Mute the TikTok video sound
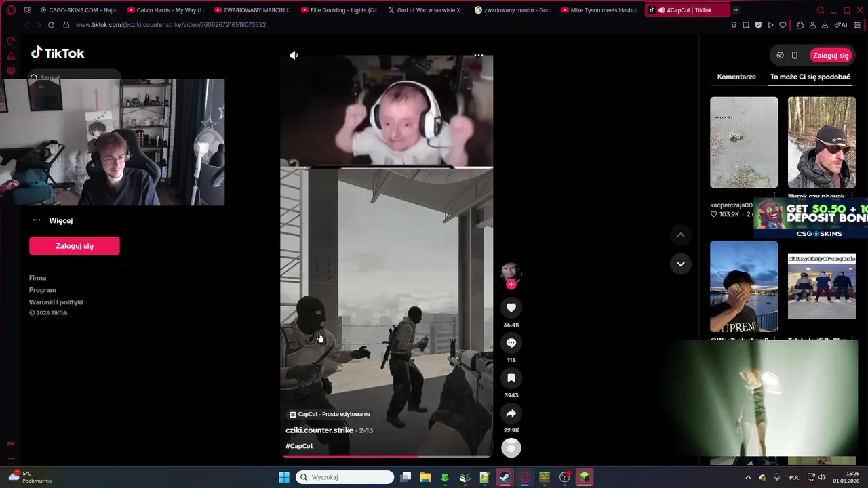Image resolution: width=868 pixels, height=488 pixels. (x=294, y=55)
